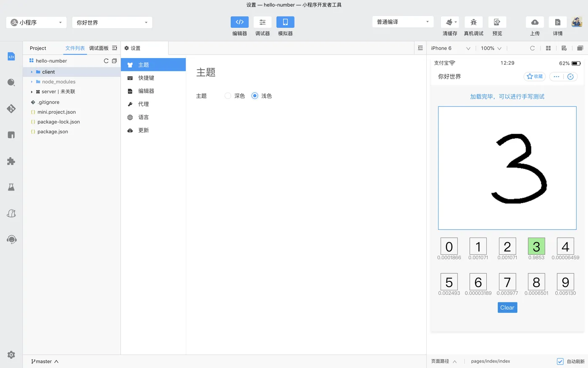This screenshot has width=588, height=368.
Task: Open the mini program type dropdown
Action: (37, 22)
